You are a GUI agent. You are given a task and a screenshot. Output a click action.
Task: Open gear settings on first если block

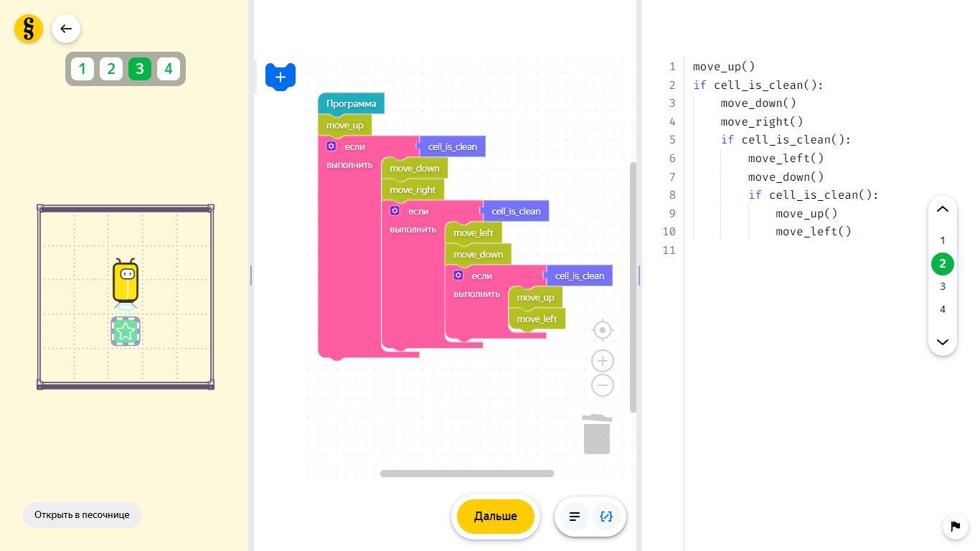pos(331,146)
